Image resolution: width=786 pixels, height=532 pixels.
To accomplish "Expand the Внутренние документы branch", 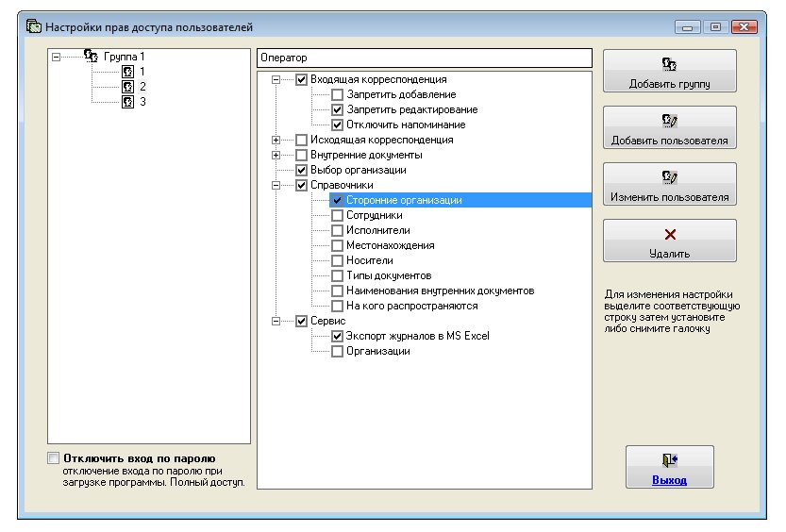I will (x=276, y=155).
